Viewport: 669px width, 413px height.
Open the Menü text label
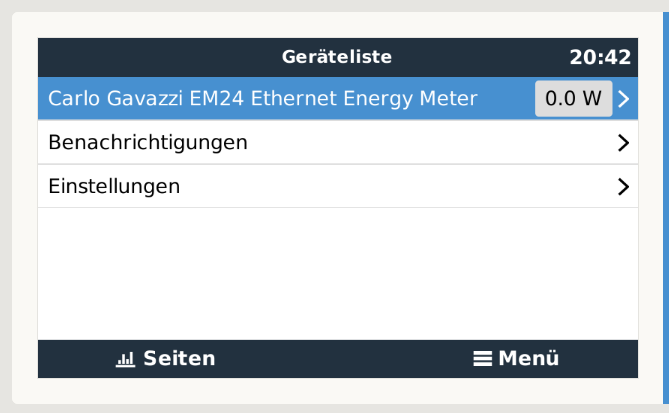(528, 358)
